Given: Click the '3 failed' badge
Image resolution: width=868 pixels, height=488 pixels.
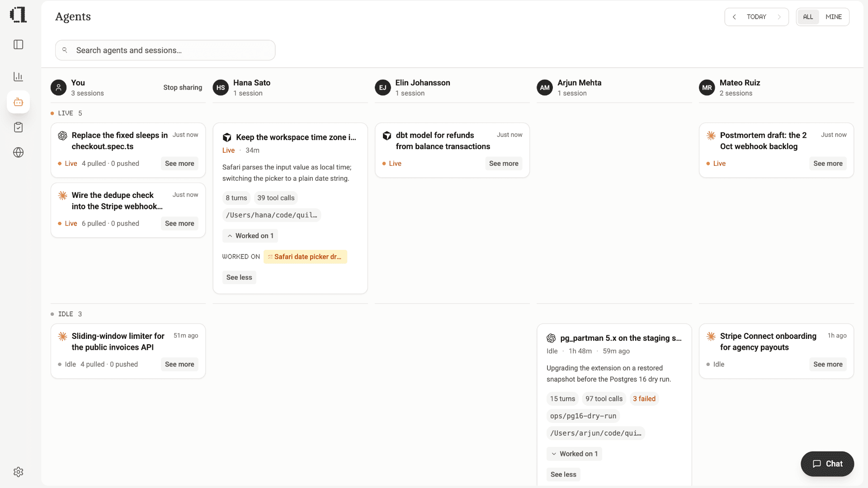Looking at the screenshot, I should tap(644, 399).
